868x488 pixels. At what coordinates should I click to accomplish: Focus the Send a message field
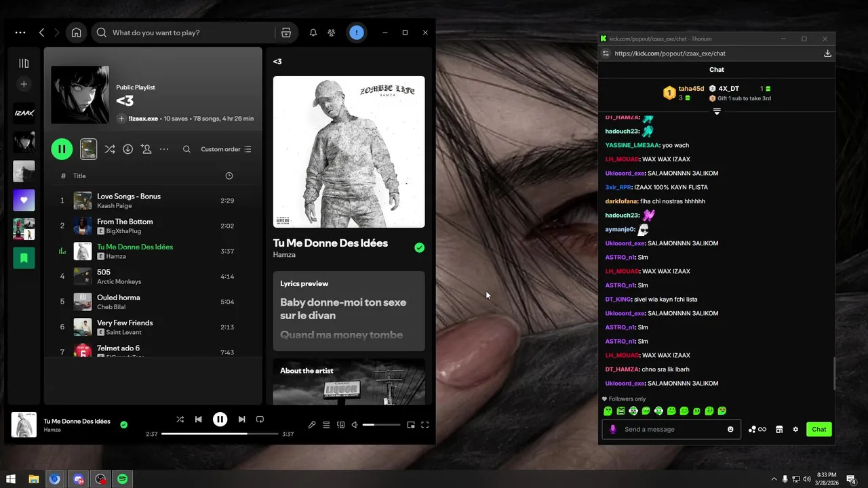pyautogui.click(x=671, y=429)
